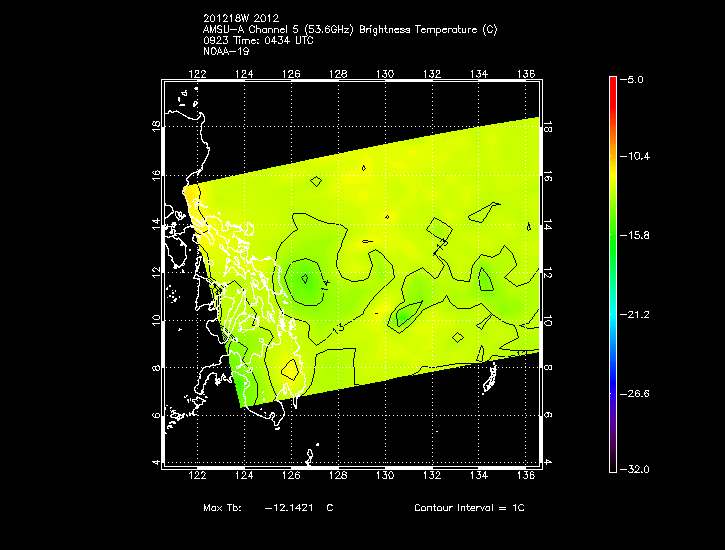This screenshot has width=725, height=550.
Task: Click the color bar legend strip
Action: pos(613,274)
